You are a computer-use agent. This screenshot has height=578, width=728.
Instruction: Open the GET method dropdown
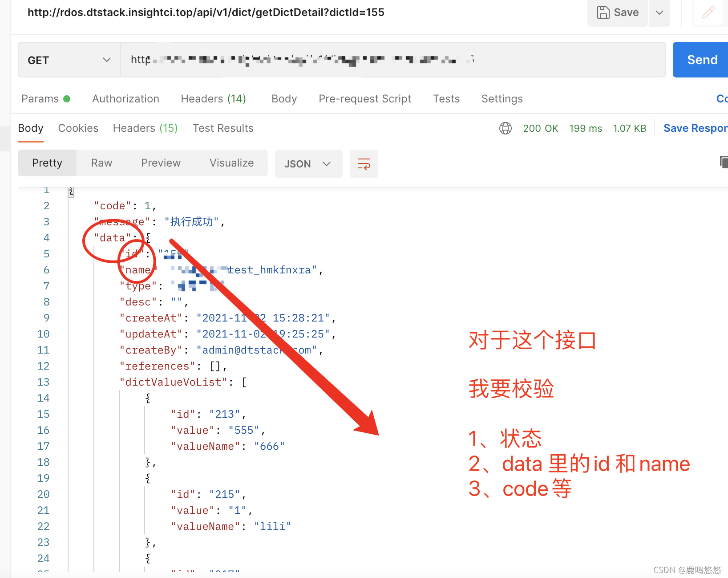69,60
